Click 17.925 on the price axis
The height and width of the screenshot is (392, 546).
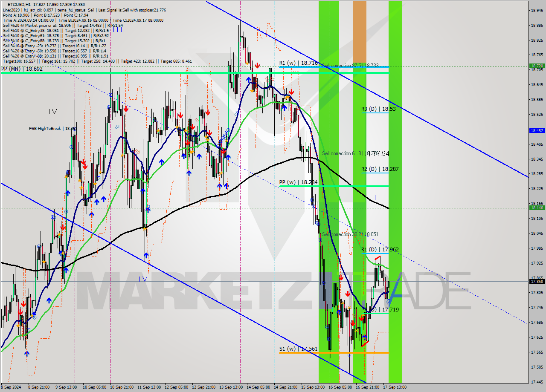click(x=537, y=263)
